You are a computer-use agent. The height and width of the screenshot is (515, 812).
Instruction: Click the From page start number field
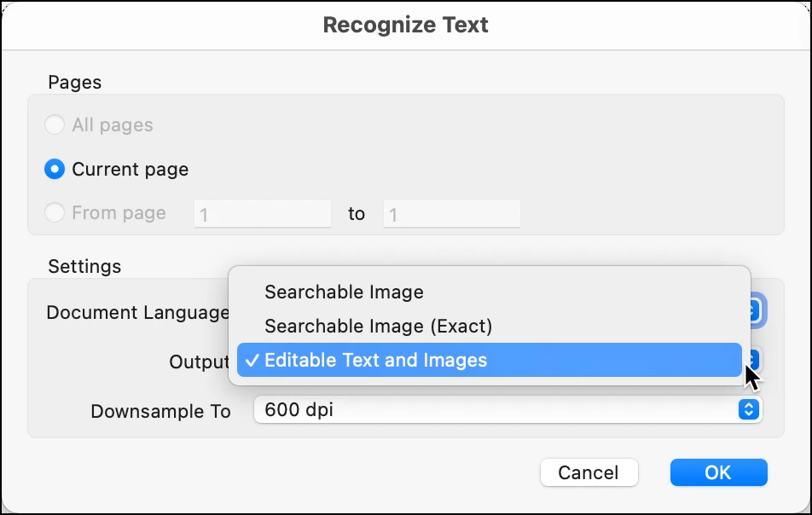pos(262,214)
